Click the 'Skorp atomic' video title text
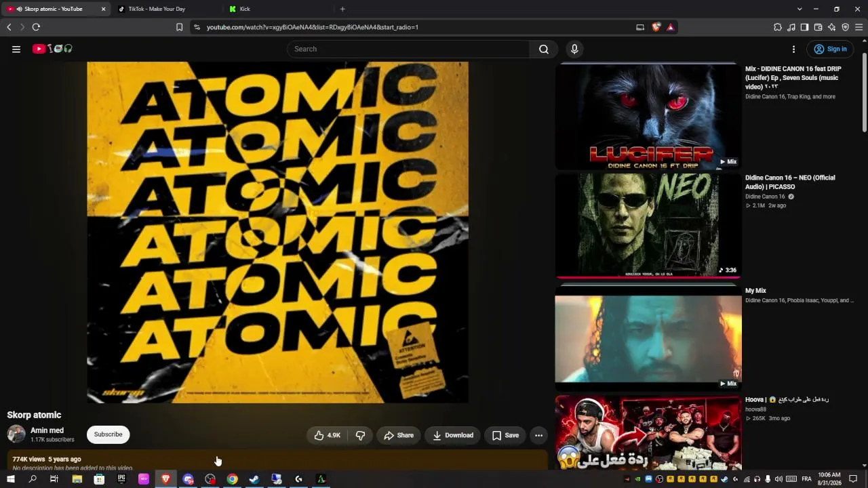This screenshot has width=868, height=488. pos(34,415)
